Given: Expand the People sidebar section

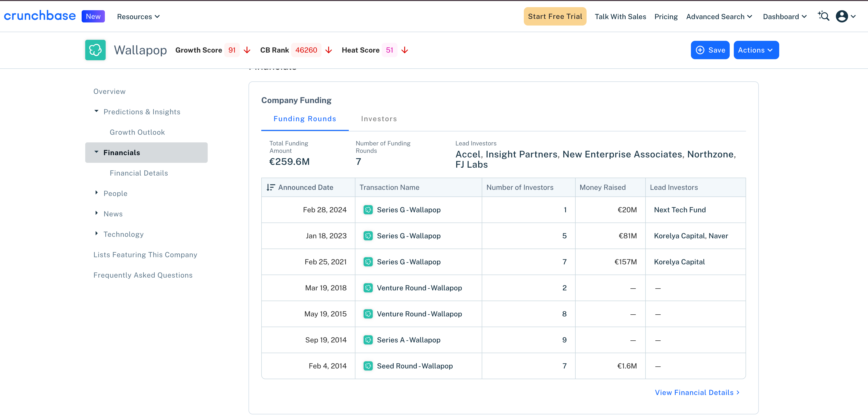Looking at the screenshot, I should coord(96,193).
